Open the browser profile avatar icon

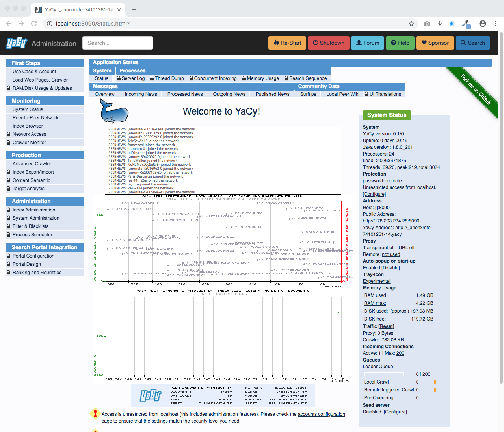click(x=483, y=24)
